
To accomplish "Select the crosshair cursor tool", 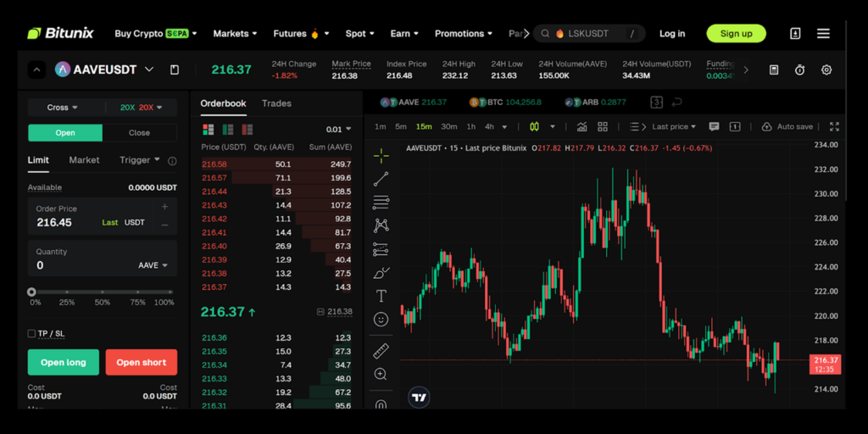I will coord(381,156).
